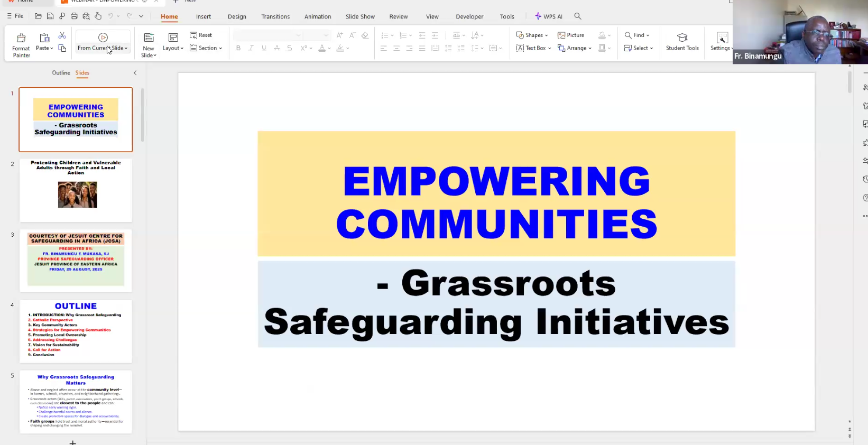The image size is (868, 445).
Task: Open the File menu
Action: (x=15, y=16)
